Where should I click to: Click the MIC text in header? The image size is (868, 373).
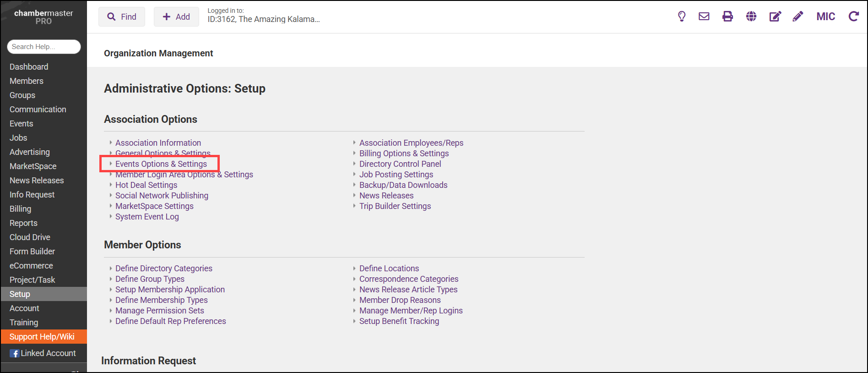825,16
